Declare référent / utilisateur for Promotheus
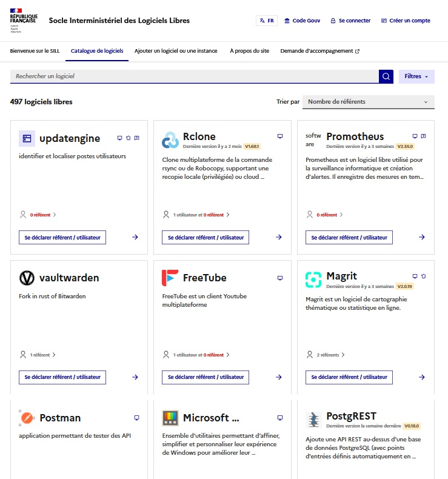 point(349,237)
